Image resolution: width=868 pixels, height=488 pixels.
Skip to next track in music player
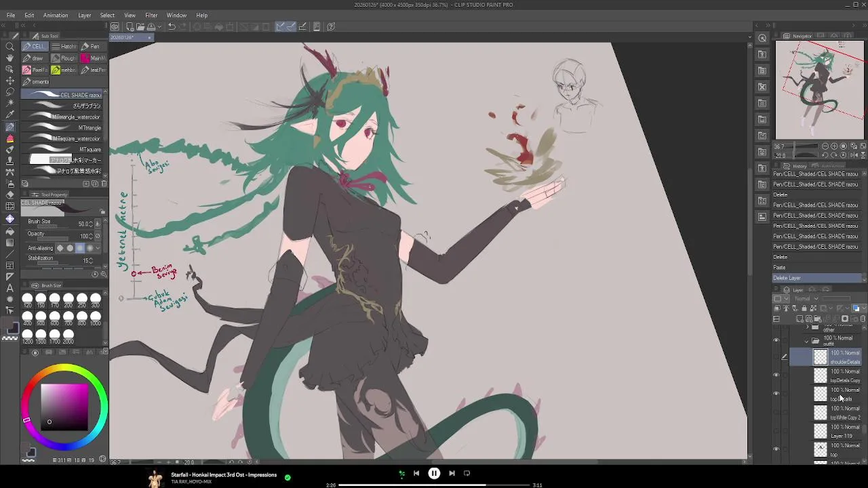click(452, 474)
